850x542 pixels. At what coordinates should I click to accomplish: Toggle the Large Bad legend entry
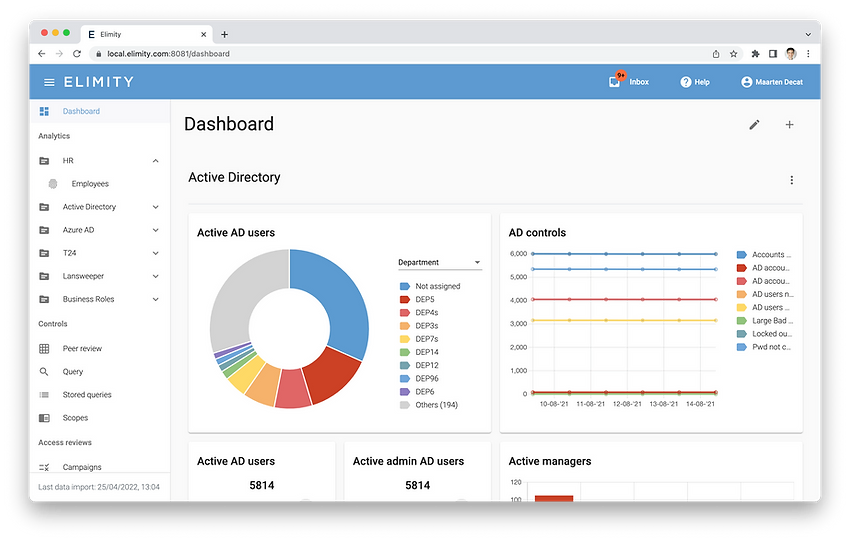765,321
